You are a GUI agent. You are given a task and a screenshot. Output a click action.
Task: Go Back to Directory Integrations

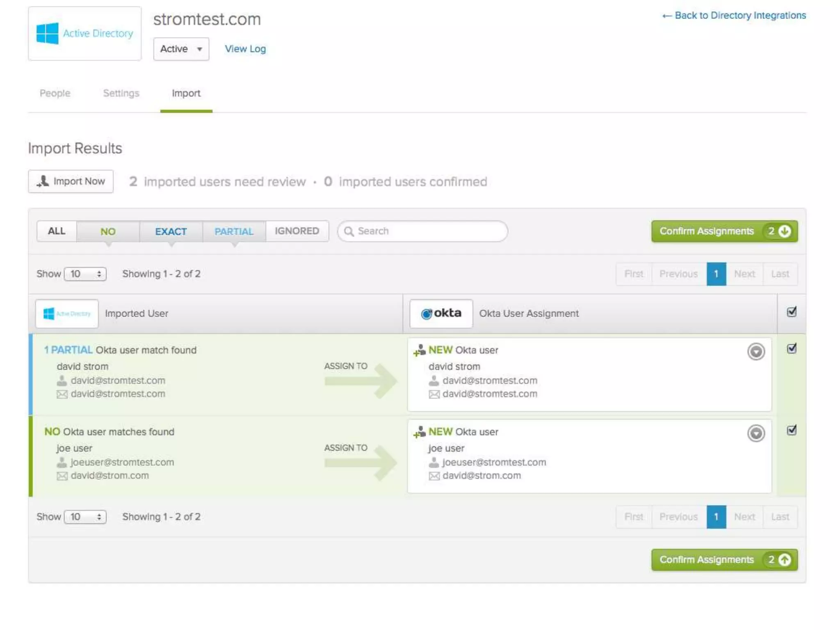734,16
